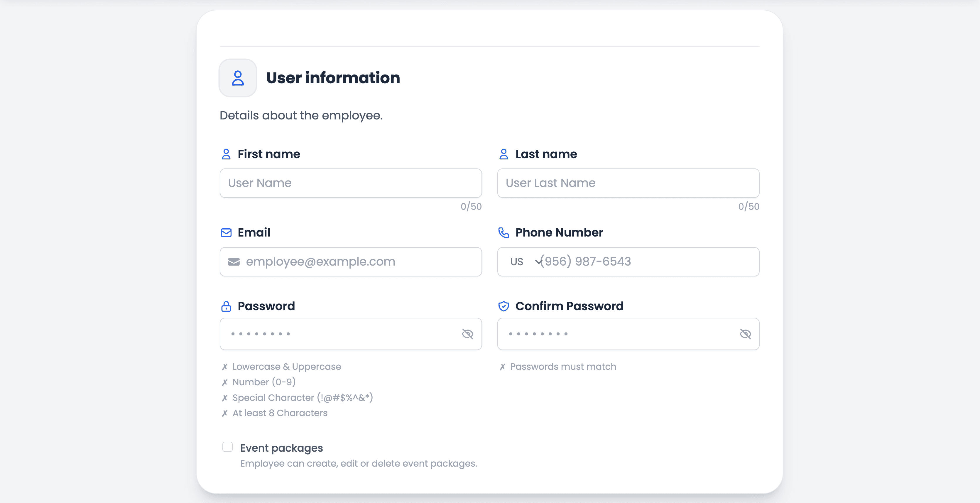Click the blue Email envelope icon
The height and width of the screenshot is (503, 980).
click(226, 232)
